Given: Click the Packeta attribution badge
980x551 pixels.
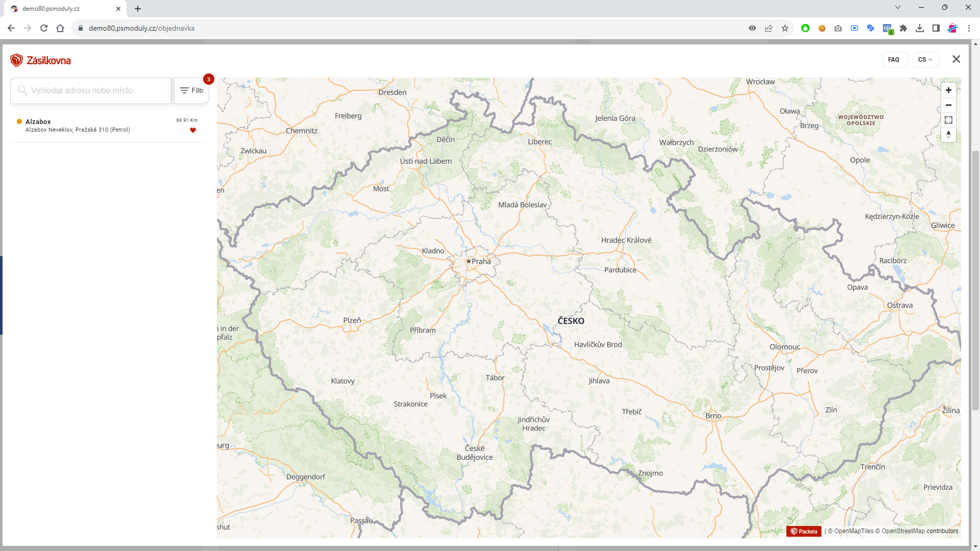Looking at the screenshot, I should [x=804, y=531].
